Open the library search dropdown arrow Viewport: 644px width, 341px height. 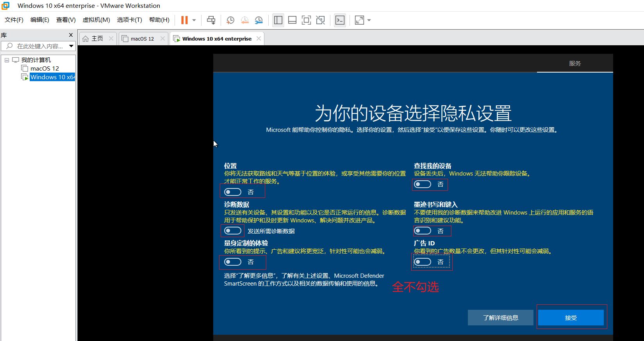[71, 46]
